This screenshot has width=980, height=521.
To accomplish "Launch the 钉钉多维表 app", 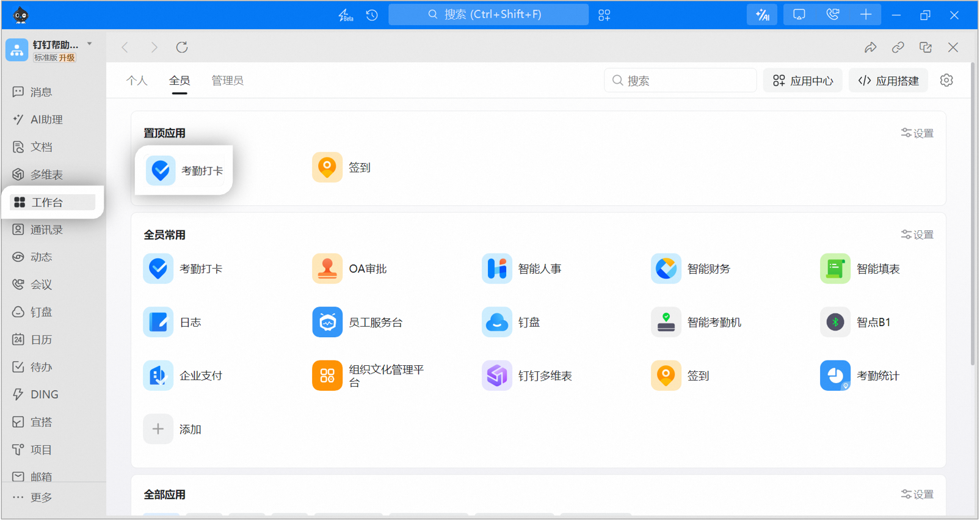I will (x=527, y=376).
